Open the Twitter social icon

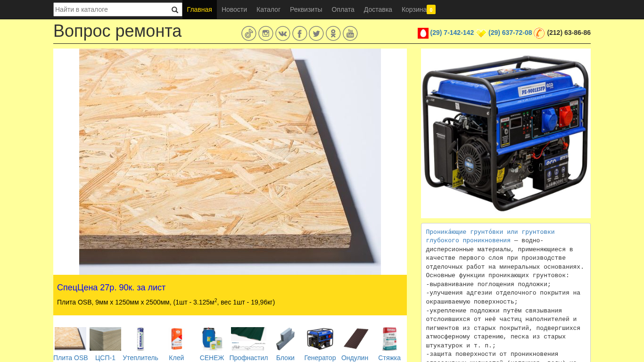316,33
